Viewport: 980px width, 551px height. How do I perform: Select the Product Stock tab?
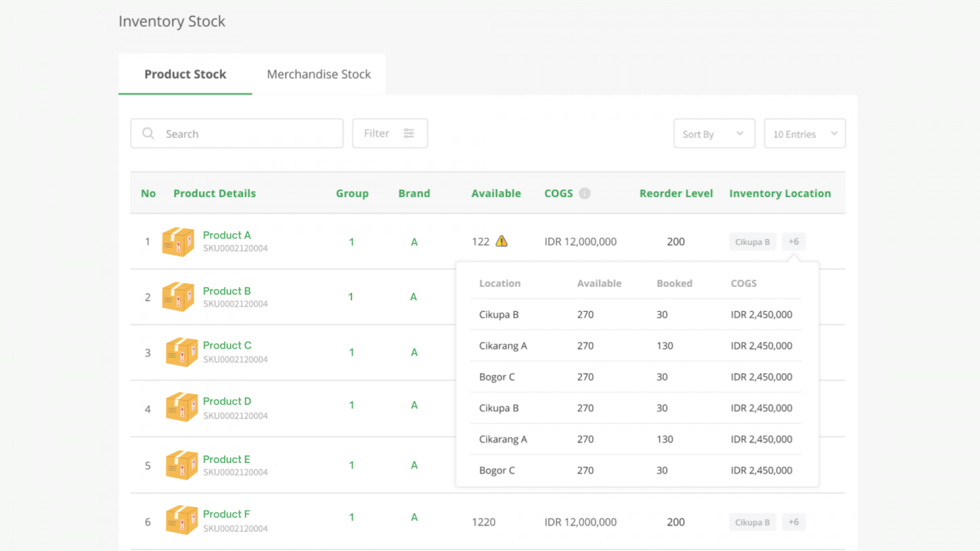185,74
